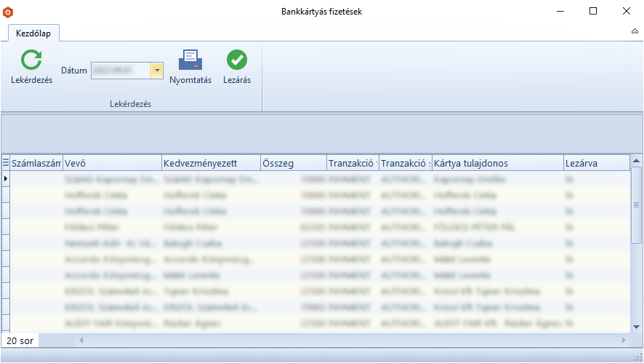Image resolution: width=644 pixels, height=363 pixels.
Task: Sort by the Kedvezményezett column header
Action: pos(210,164)
